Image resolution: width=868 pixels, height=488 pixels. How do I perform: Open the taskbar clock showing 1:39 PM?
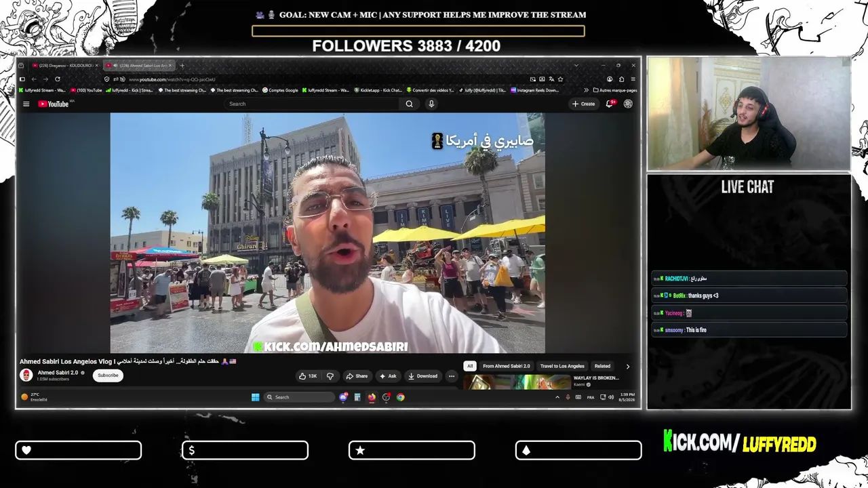(x=627, y=397)
